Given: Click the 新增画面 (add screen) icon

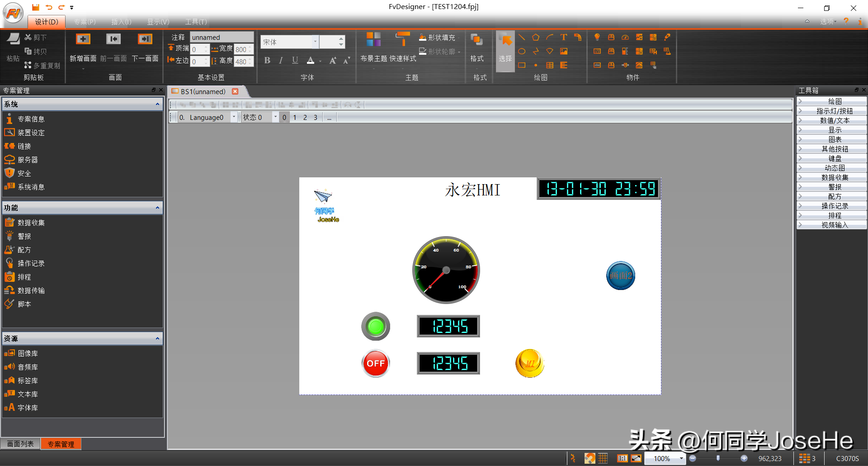Looking at the screenshot, I should pyautogui.click(x=83, y=39).
